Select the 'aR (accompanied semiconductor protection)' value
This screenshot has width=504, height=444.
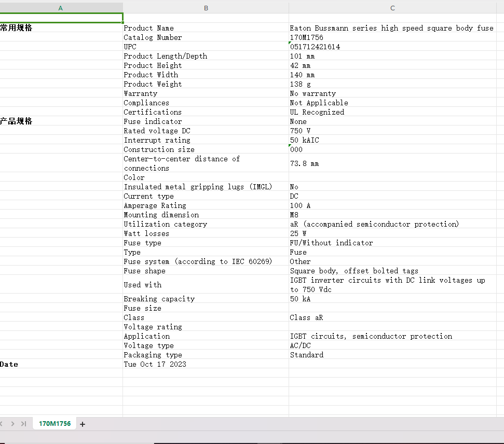pyautogui.click(x=392, y=224)
